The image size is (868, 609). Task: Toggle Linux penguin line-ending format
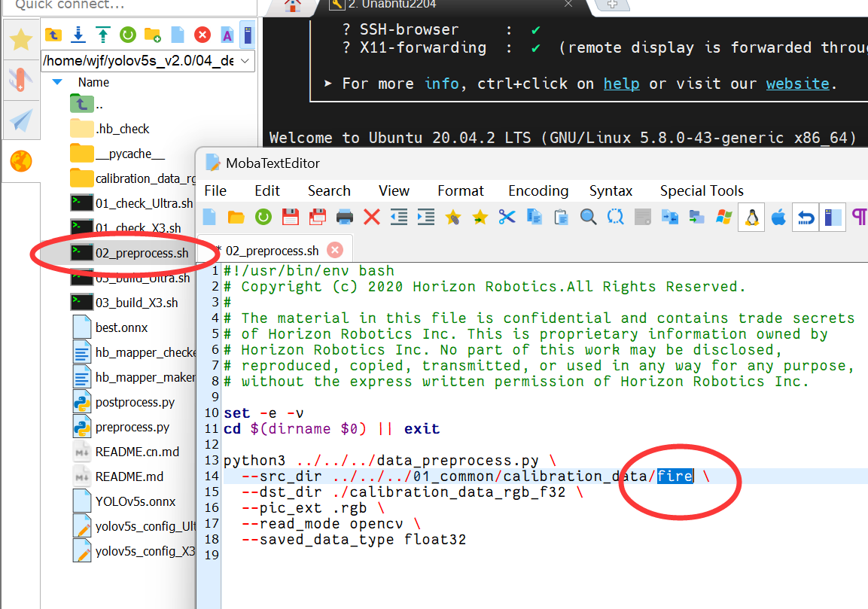tap(751, 218)
